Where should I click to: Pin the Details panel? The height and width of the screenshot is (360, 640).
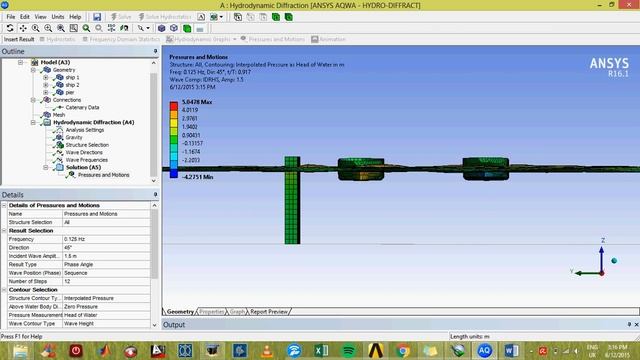tap(155, 195)
